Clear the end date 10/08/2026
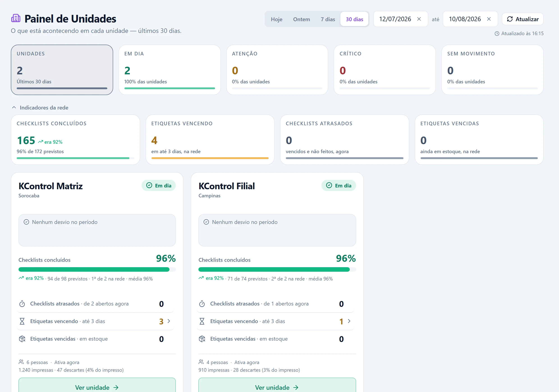This screenshot has width=559, height=392. tap(489, 19)
